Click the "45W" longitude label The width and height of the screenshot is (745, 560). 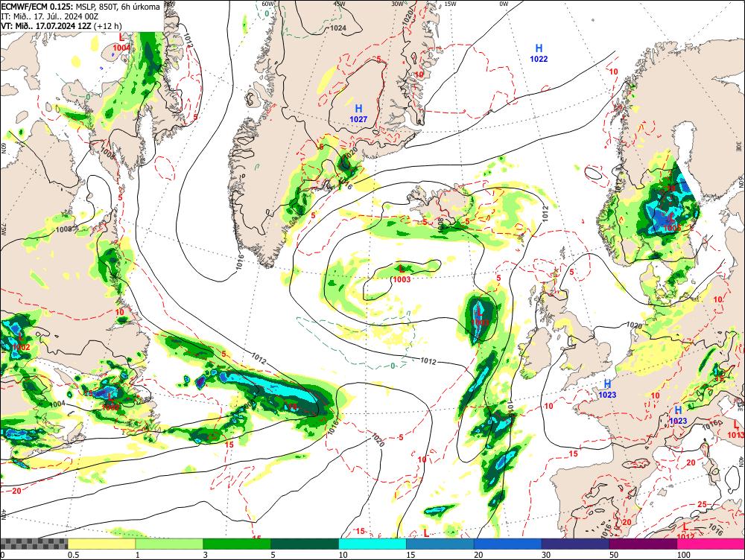(x=339, y=4)
